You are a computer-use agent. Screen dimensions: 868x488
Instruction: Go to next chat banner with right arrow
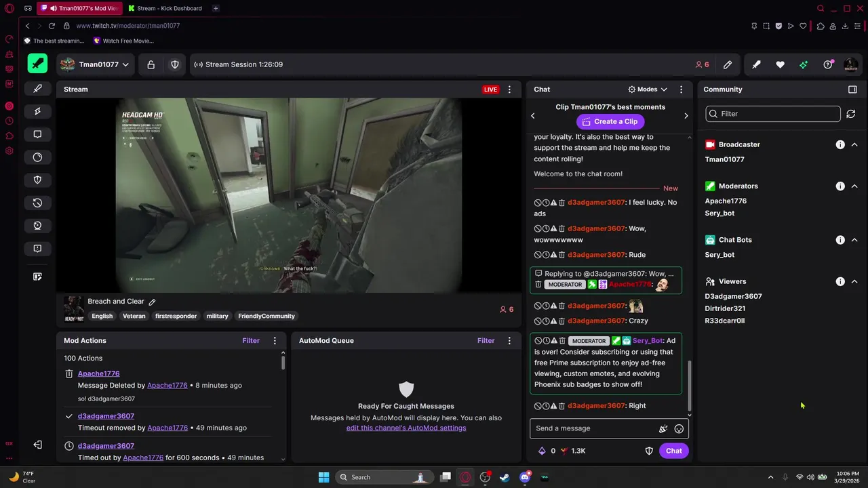pos(686,116)
